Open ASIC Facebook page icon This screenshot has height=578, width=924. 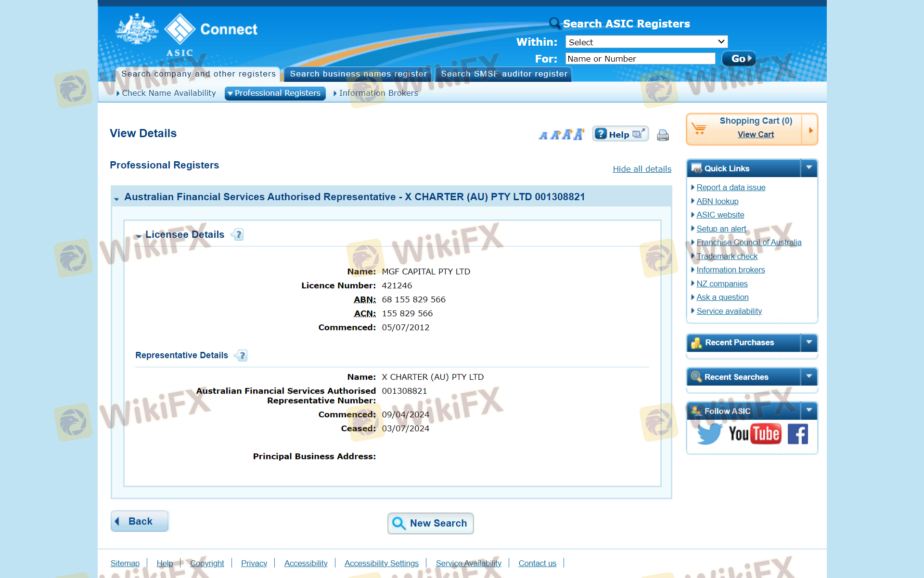(797, 434)
